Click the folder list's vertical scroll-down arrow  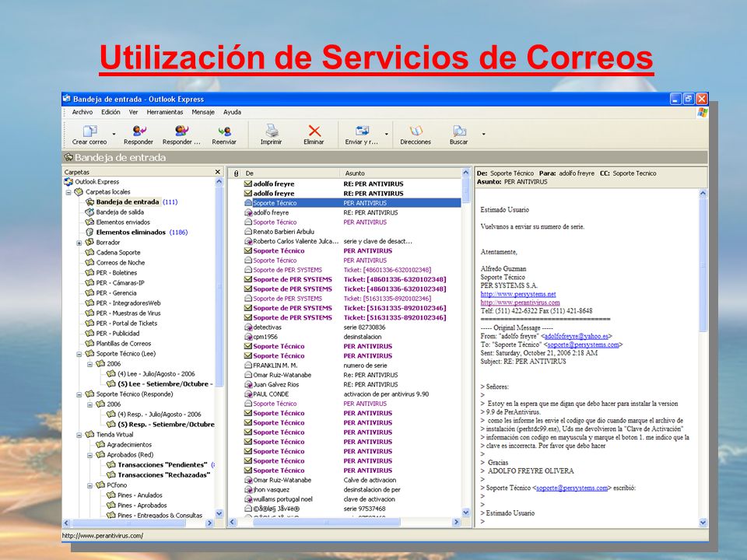219,514
